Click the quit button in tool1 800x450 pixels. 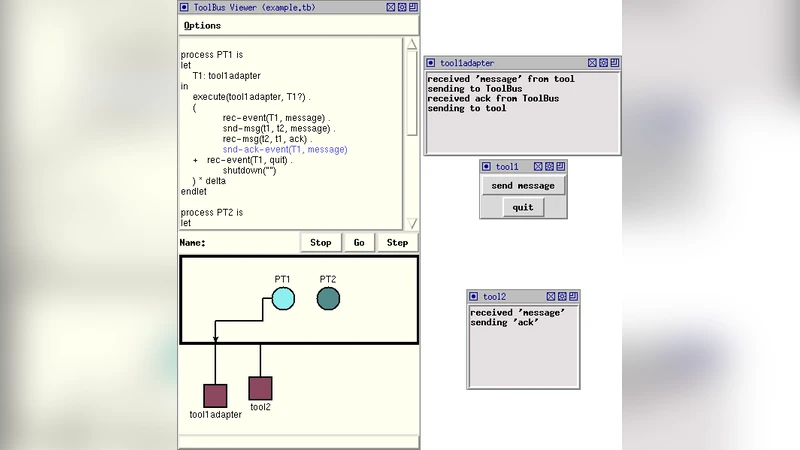tap(523, 207)
